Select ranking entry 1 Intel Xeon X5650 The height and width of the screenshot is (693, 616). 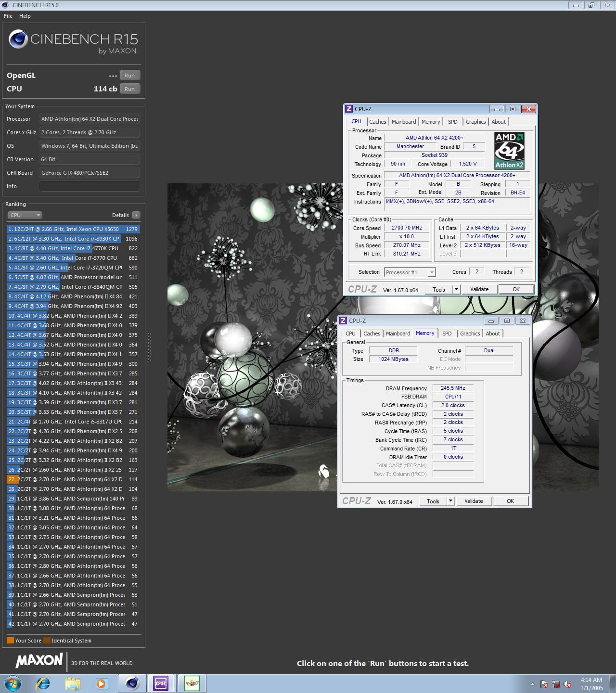73,229
